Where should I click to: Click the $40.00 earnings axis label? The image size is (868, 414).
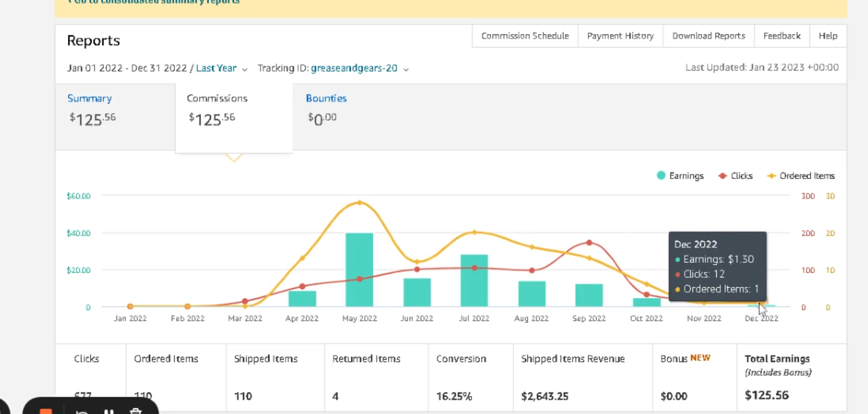click(x=78, y=233)
